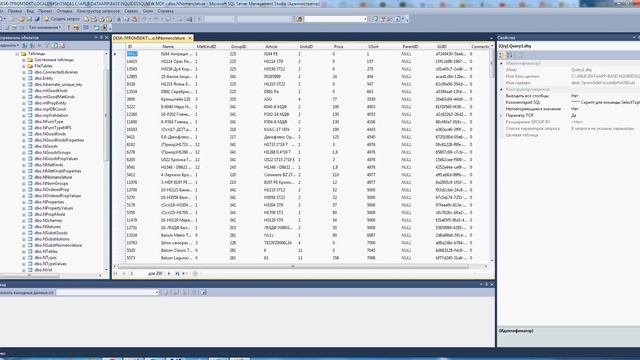This screenshot has width=640, height=360.
Task: Collapse the Конструктор запросов property group
Action: pos(502,89)
